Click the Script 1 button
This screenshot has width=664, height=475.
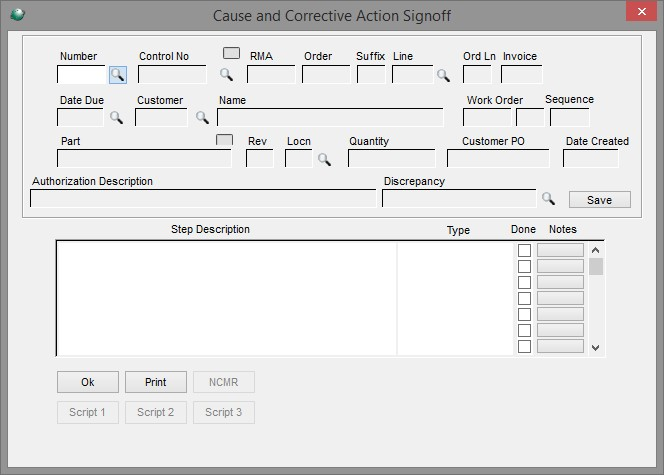[88, 412]
